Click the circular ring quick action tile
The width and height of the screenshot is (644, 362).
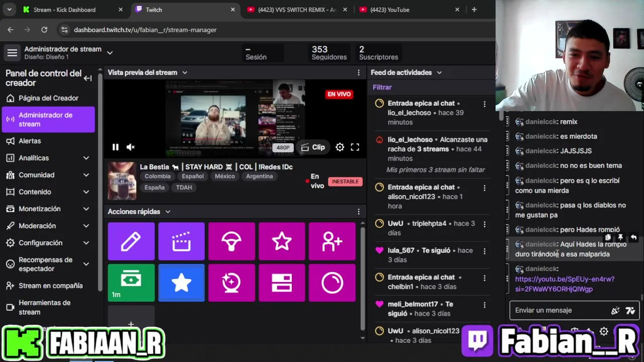[332, 283]
